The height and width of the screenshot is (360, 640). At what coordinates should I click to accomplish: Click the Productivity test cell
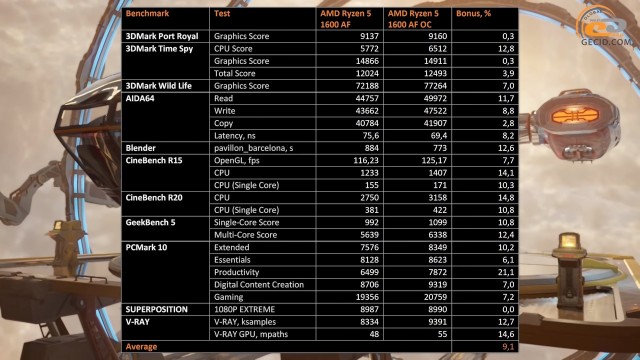236,272
